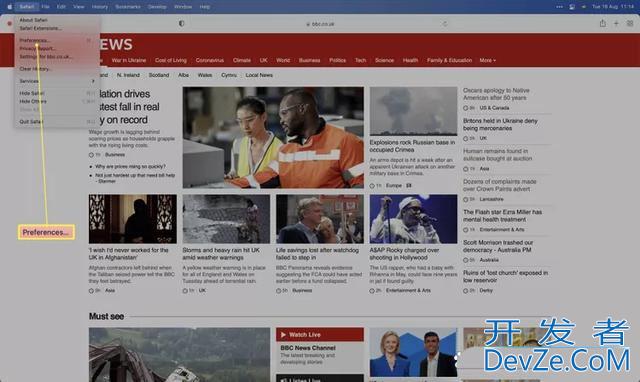640x382 pixels.
Task: Click the screen mirroring icon in menu bar
Action: pos(572,7)
